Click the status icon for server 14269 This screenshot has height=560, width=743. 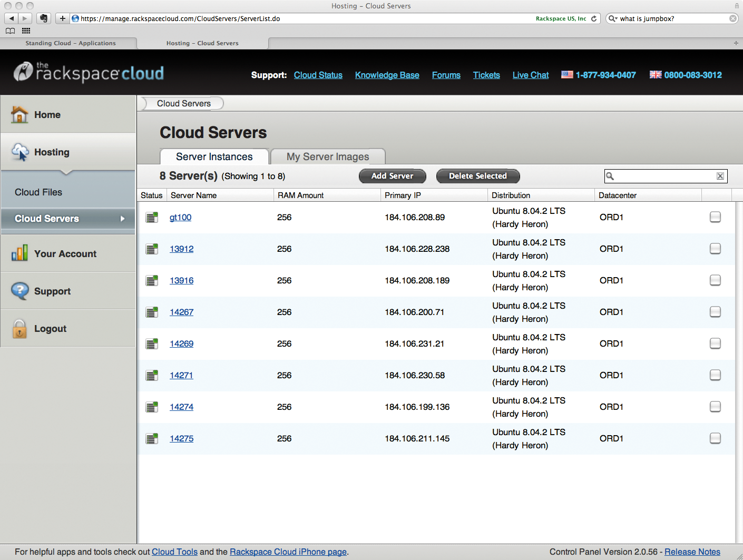(152, 343)
